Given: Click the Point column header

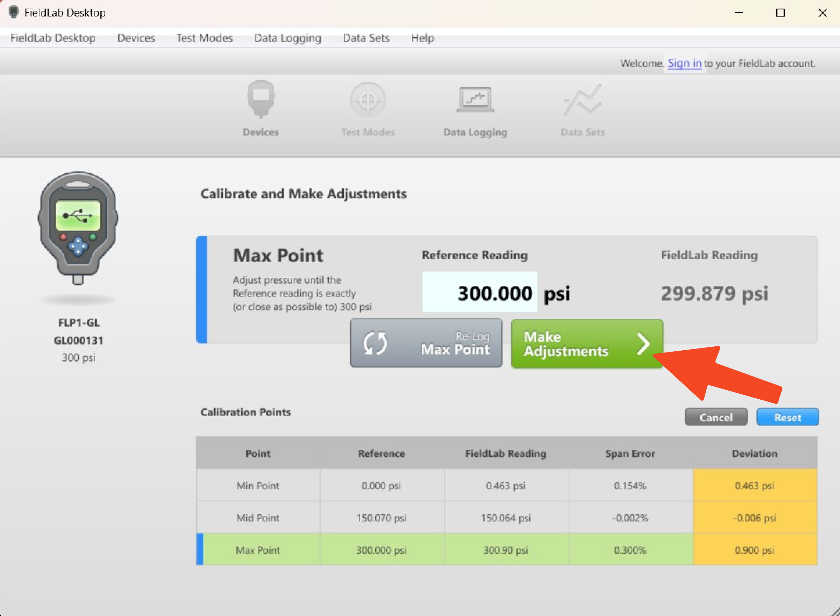Looking at the screenshot, I should [258, 453].
